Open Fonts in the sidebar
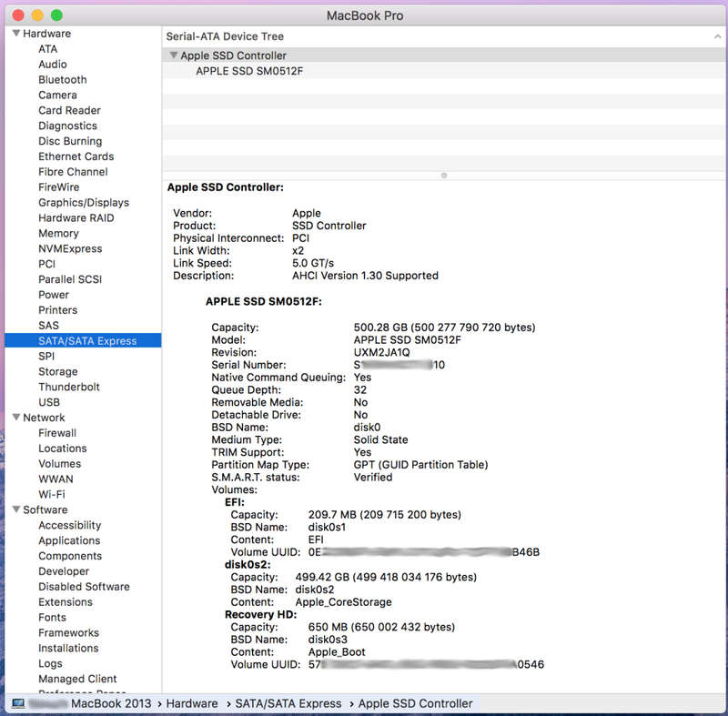The width and height of the screenshot is (728, 716). tap(52, 617)
